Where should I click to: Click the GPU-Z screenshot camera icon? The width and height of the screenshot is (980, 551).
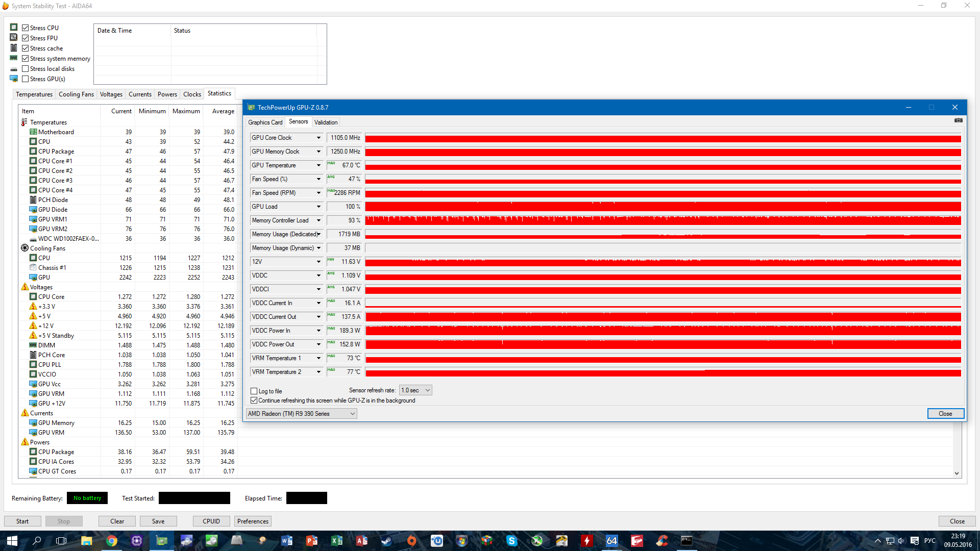point(958,120)
